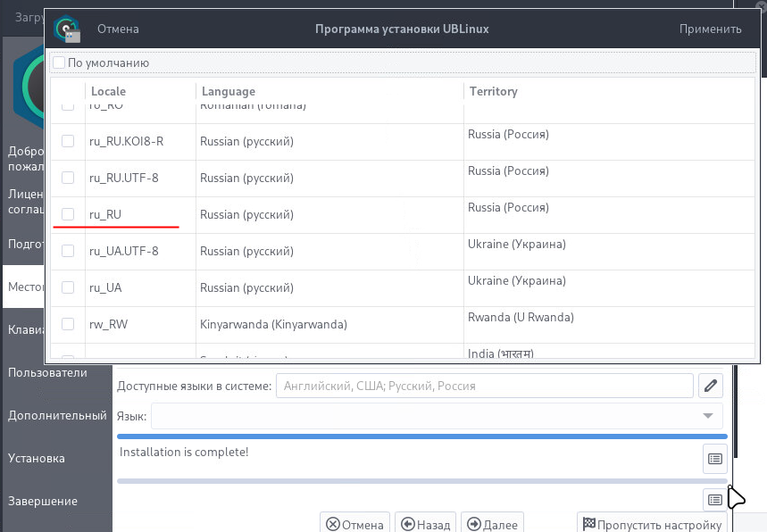Open the log icon beside 'Installation is complete!'
The height and width of the screenshot is (532, 767).
coord(714,459)
